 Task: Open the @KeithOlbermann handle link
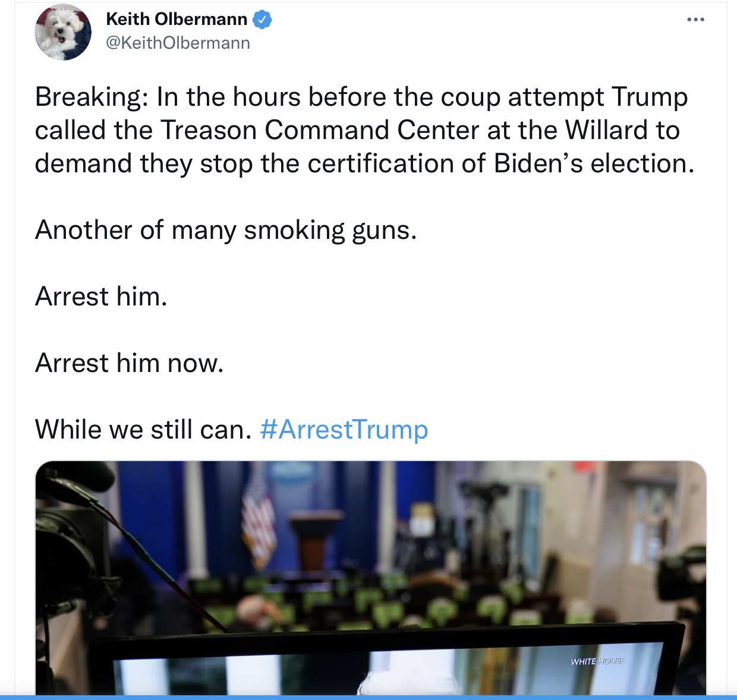178,43
